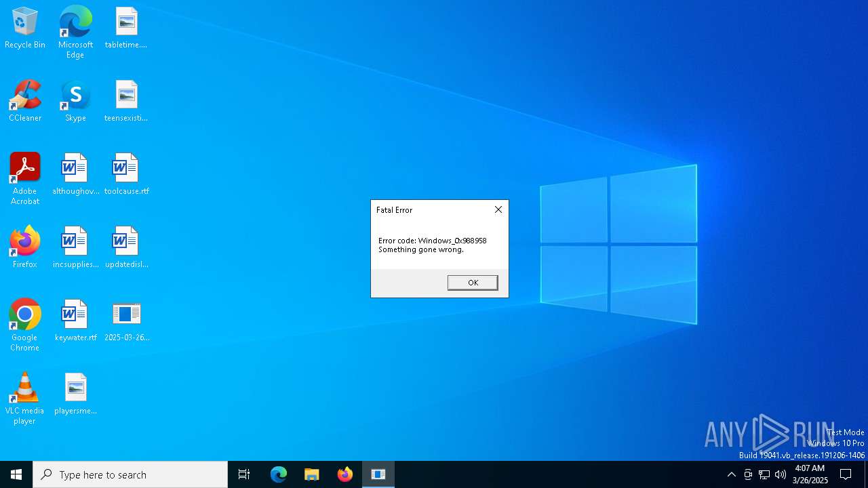Select the playersme desktop image file
Image resolution: width=868 pixels, height=488 pixels.
[75, 394]
